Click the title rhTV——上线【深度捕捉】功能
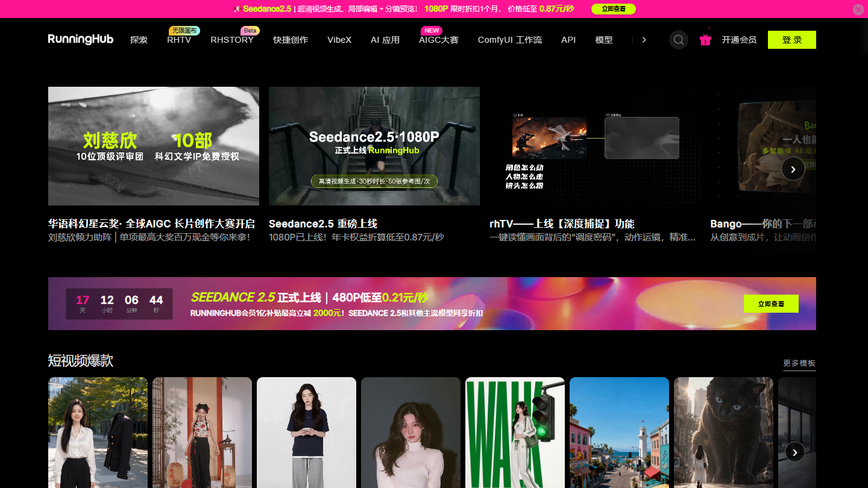868x488 pixels. coord(562,224)
